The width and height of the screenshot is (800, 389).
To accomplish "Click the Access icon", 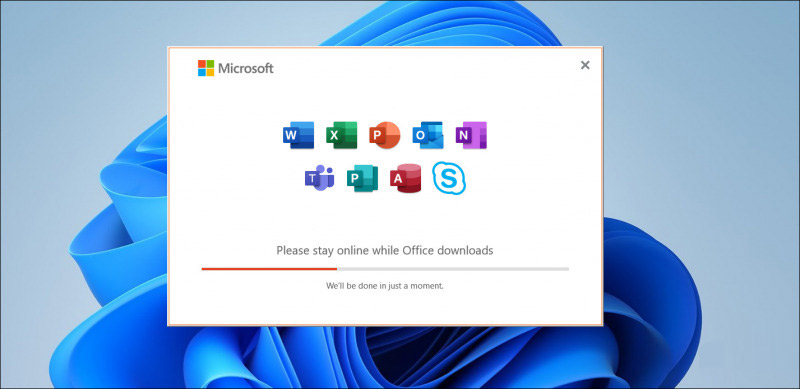I will [406, 179].
